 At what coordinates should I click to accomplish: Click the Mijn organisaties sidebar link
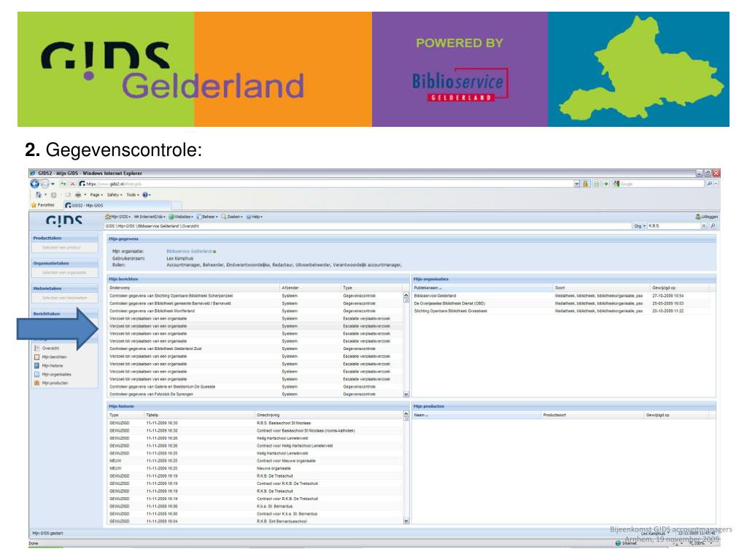pyautogui.click(x=57, y=374)
